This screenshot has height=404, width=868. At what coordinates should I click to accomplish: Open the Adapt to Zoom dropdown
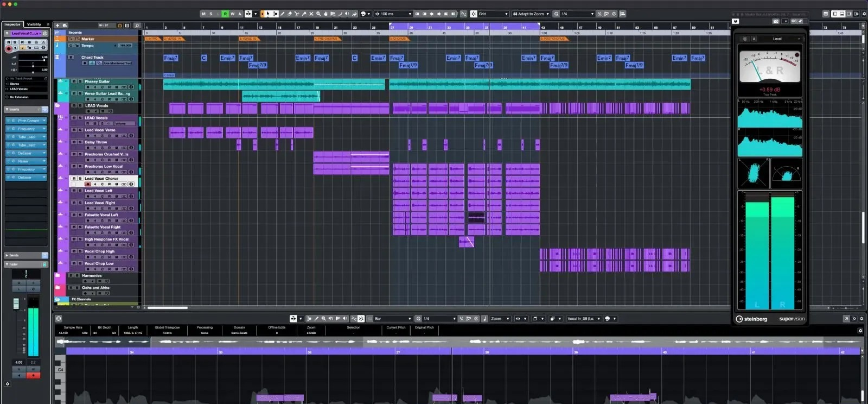pyautogui.click(x=531, y=14)
